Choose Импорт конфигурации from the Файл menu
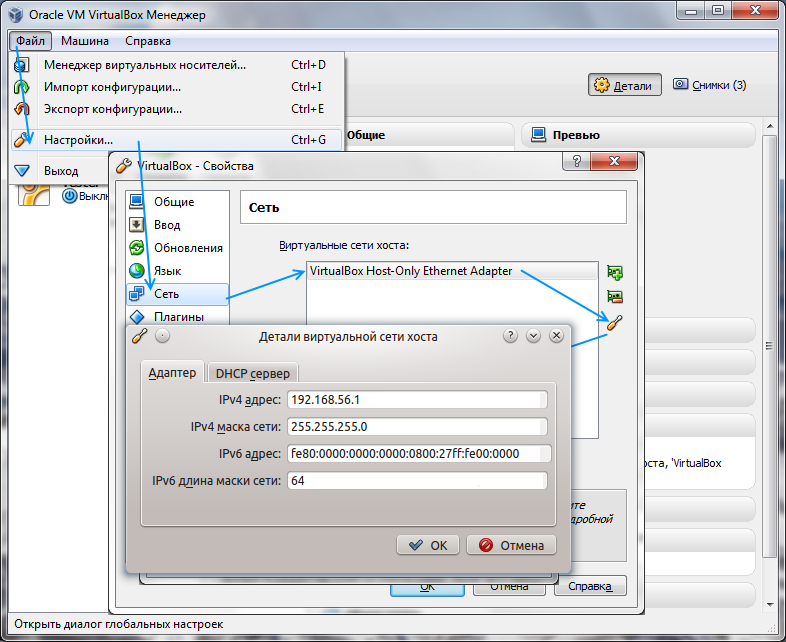The width and height of the screenshot is (786, 642). pos(112,87)
